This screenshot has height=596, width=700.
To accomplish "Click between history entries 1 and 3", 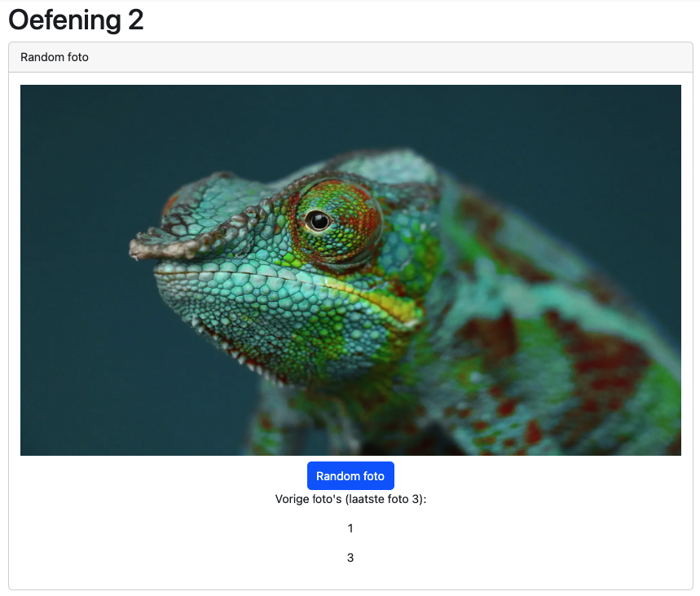I will point(350,543).
